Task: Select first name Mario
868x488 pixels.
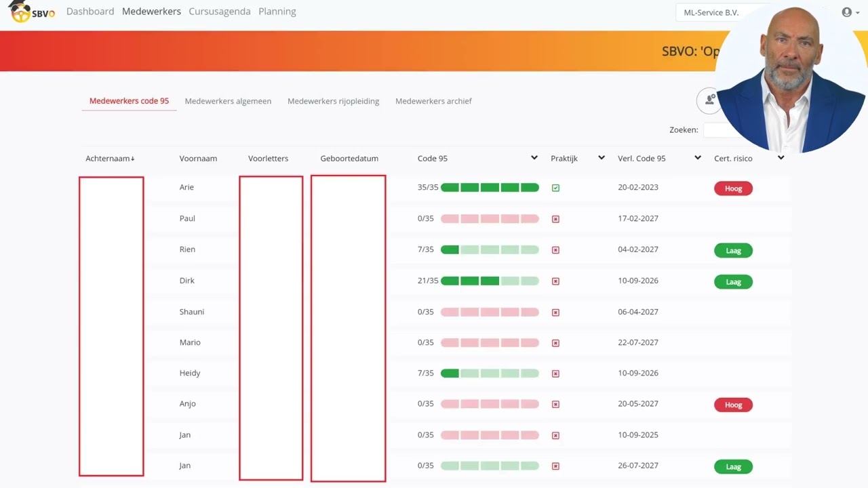Action: point(190,342)
